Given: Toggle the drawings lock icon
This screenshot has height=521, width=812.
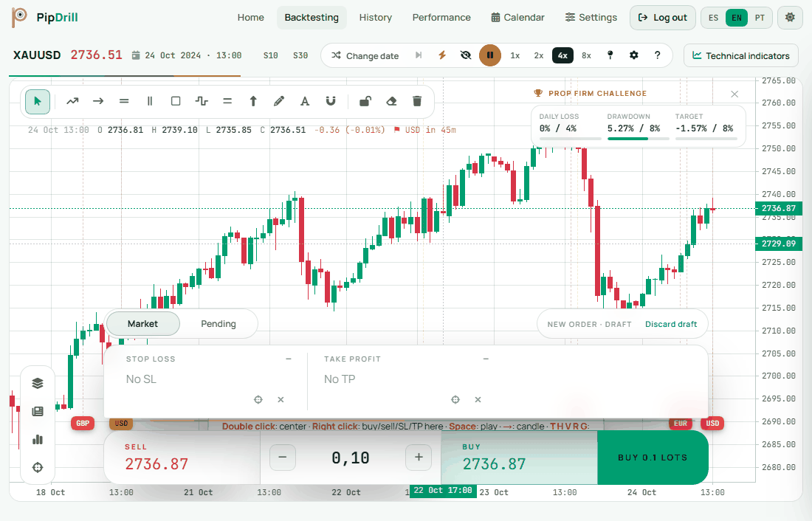Looking at the screenshot, I should [x=365, y=102].
